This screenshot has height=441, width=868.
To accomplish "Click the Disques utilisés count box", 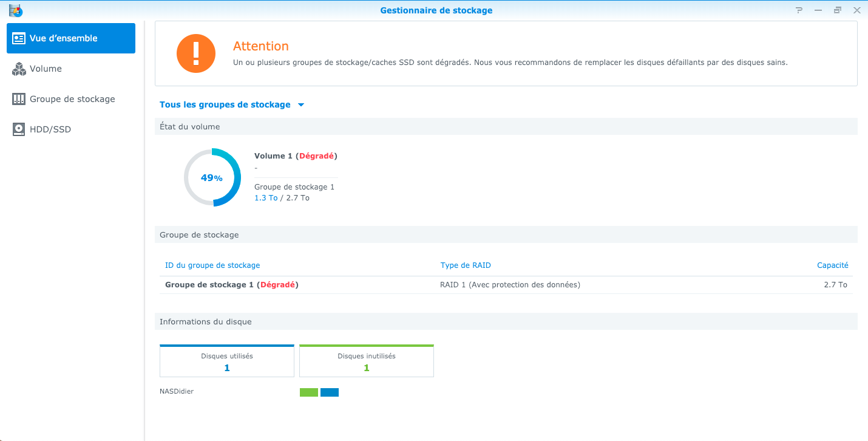I will [227, 361].
